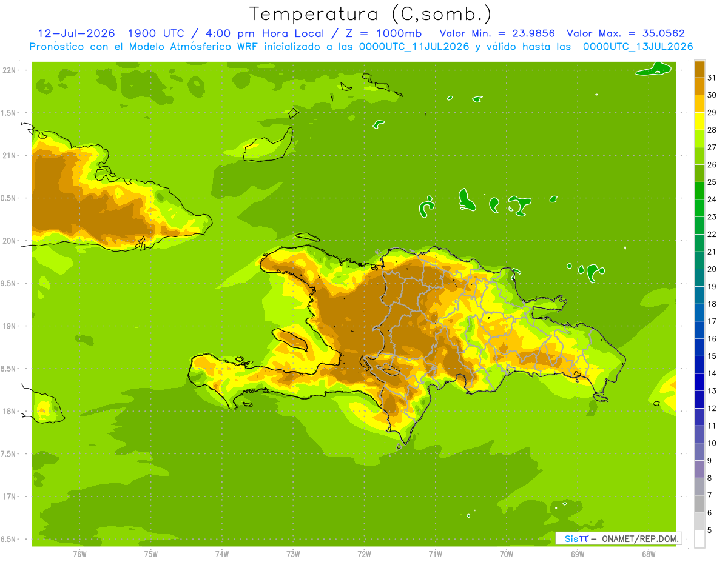728x562 pixels.
Task: Click longitude axis label '76W'
Action: point(79,554)
